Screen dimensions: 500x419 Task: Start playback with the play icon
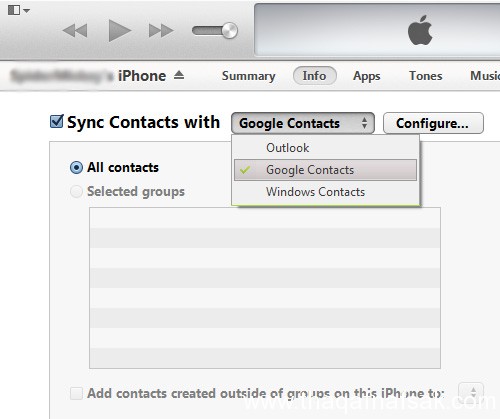tap(119, 31)
